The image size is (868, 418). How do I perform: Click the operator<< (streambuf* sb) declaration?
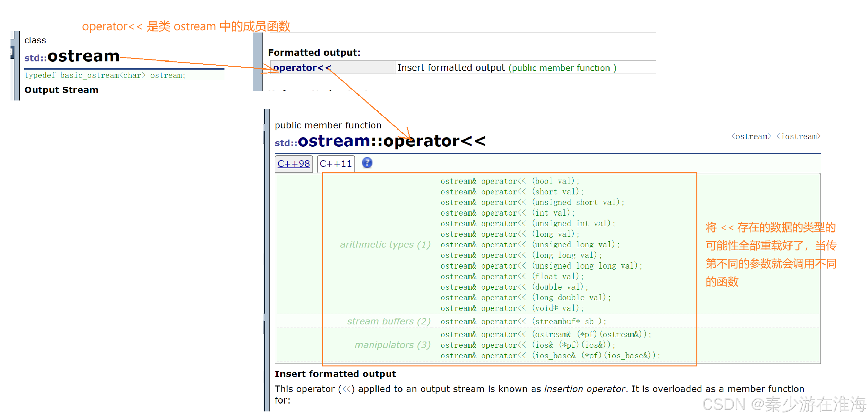[x=523, y=321]
